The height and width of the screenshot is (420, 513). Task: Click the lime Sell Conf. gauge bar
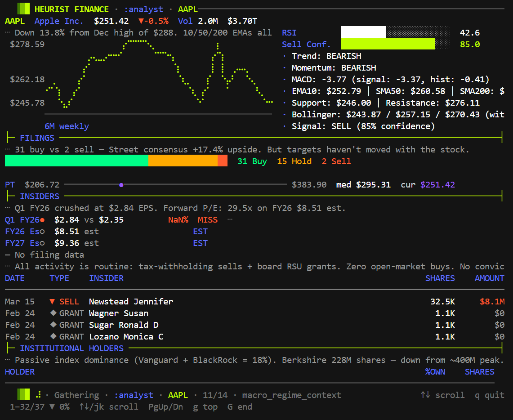coord(388,44)
